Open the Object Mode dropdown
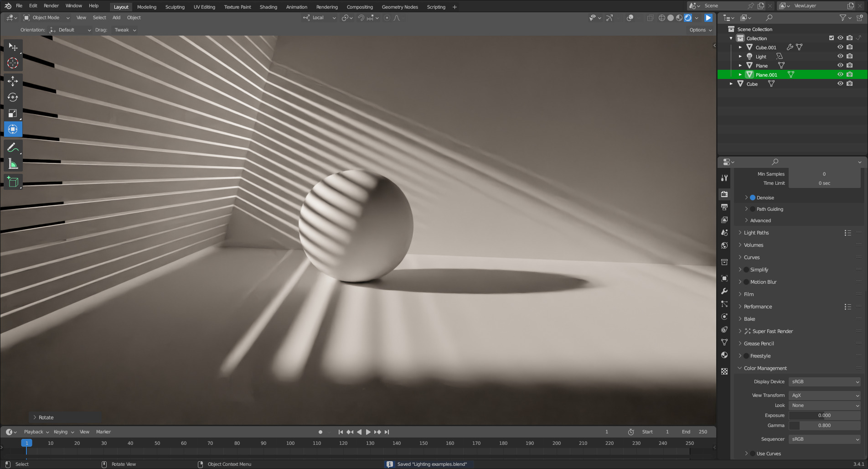The width and height of the screenshot is (868, 469). (x=46, y=18)
